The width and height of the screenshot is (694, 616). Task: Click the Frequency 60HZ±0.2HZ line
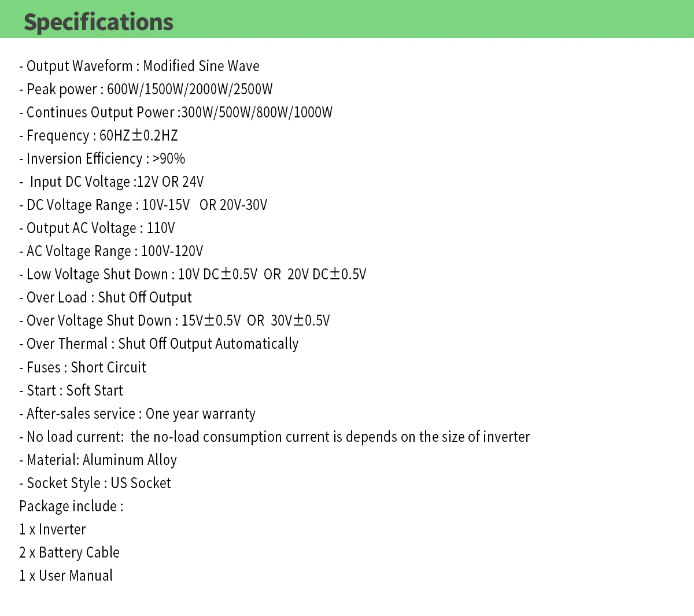pos(98,135)
